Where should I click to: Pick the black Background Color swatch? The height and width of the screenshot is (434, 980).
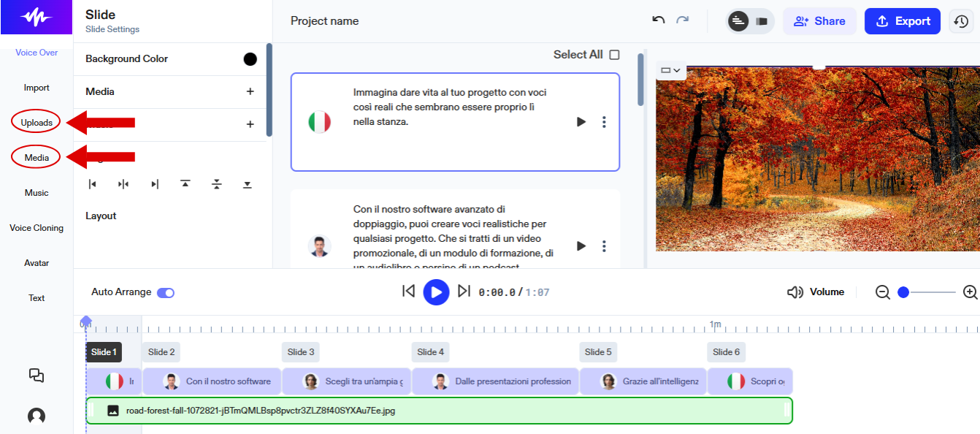click(250, 59)
